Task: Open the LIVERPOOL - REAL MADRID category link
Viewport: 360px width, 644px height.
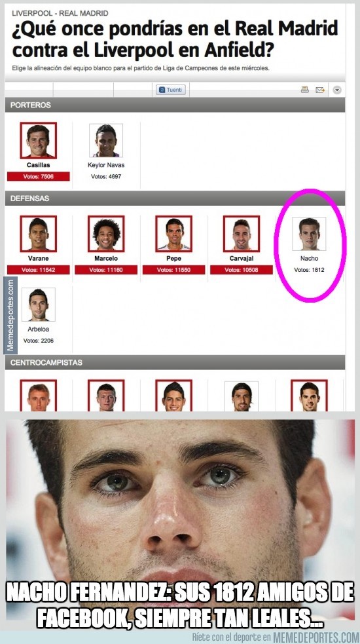Action: (60, 13)
